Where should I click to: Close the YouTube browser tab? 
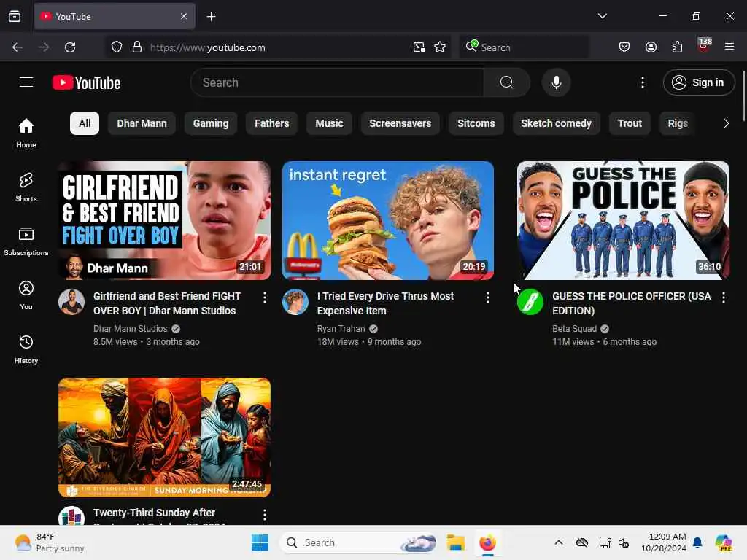pos(184,16)
